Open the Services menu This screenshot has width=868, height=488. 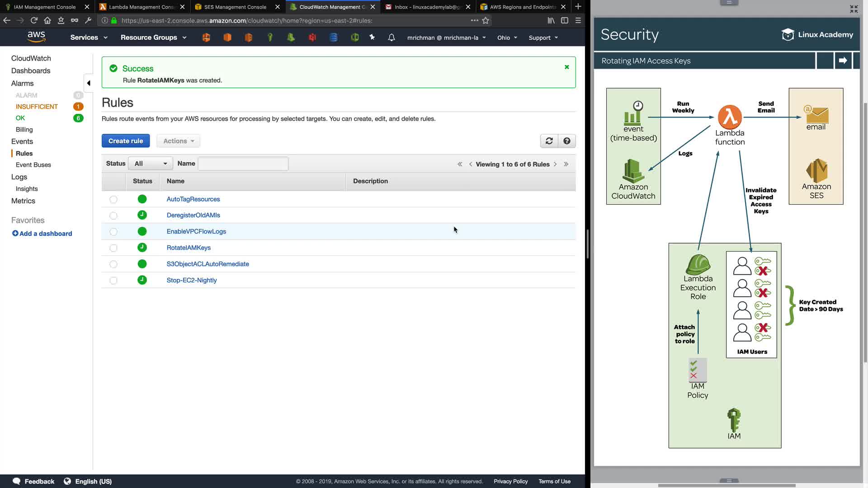click(x=89, y=38)
